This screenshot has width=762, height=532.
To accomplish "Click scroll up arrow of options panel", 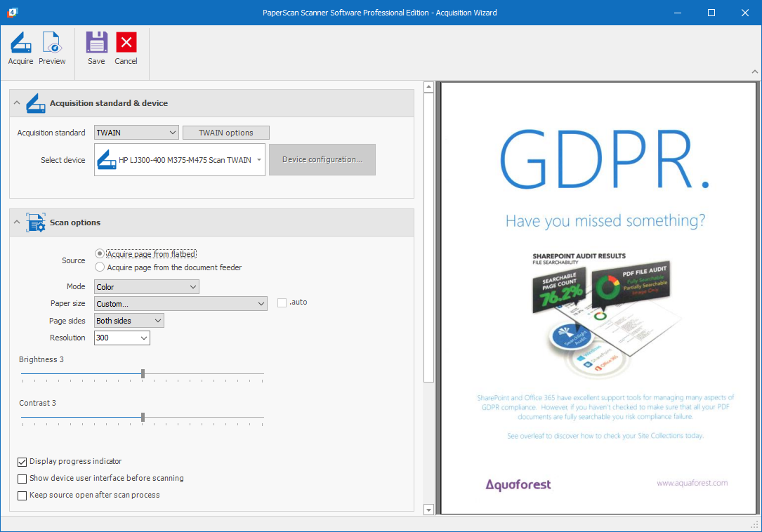I will coord(428,88).
